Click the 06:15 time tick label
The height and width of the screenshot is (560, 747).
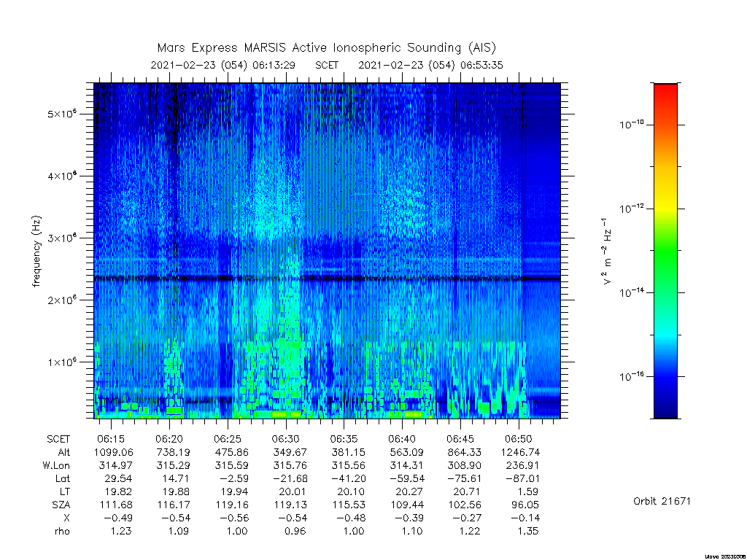(111, 439)
